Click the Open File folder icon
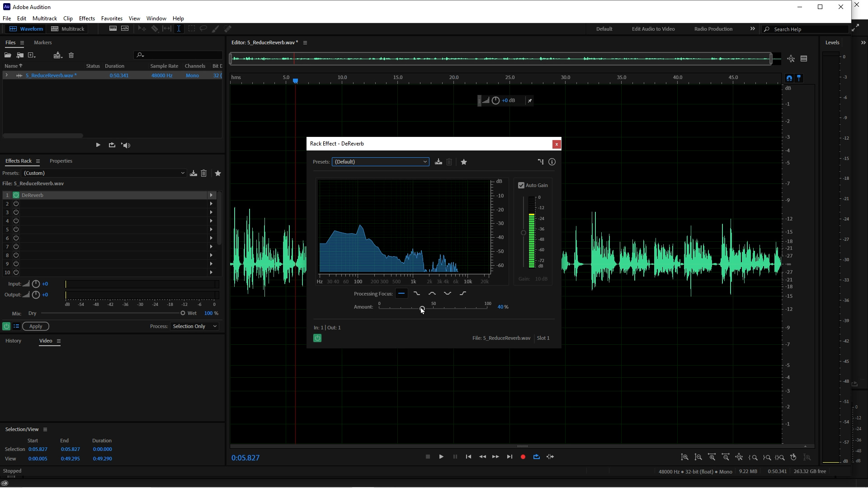The height and width of the screenshot is (488, 868). pyautogui.click(x=8, y=55)
